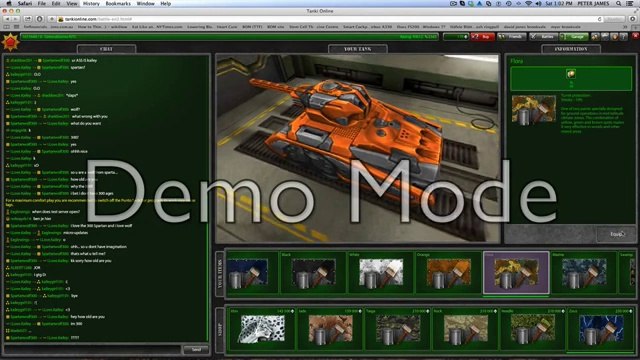Open the Garage button in top bar
Image resolution: width=640 pixels, height=360 pixels.
(x=574, y=37)
